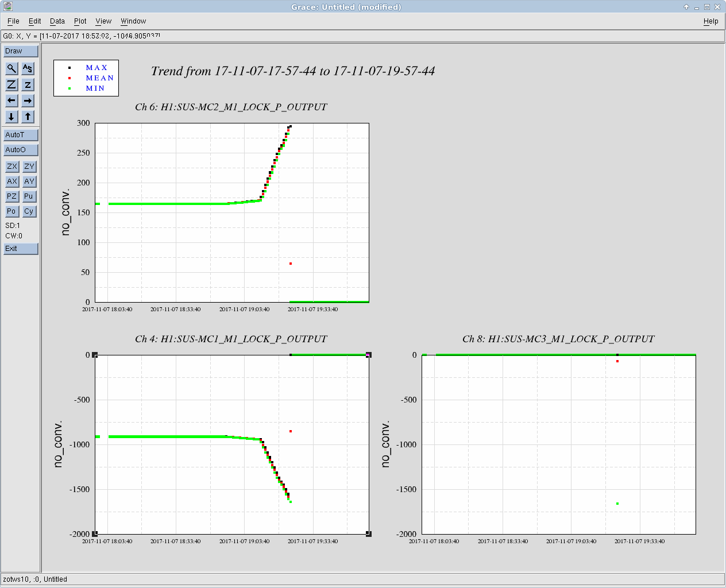Click the top-left selection handle of Ch 4 graph

click(x=95, y=355)
